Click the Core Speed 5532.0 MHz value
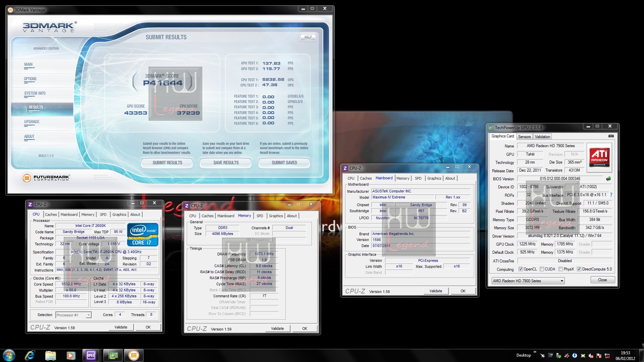 (71, 284)
